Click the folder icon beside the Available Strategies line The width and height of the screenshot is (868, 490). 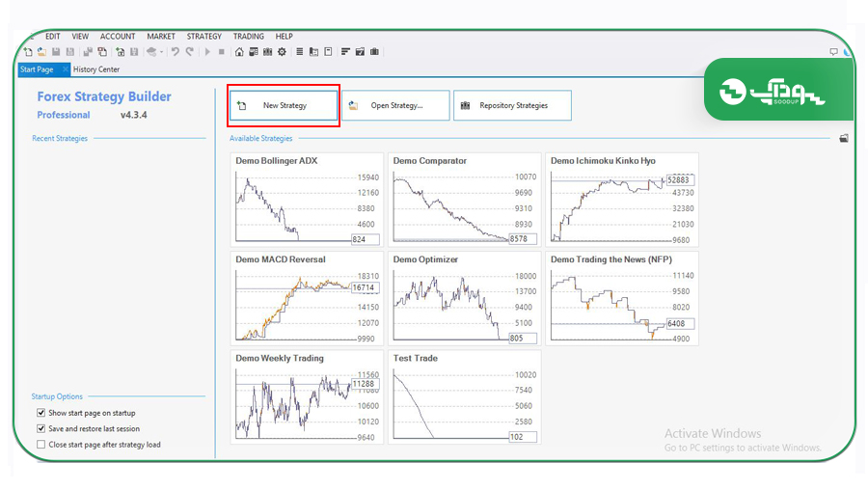click(x=844, y=139)
